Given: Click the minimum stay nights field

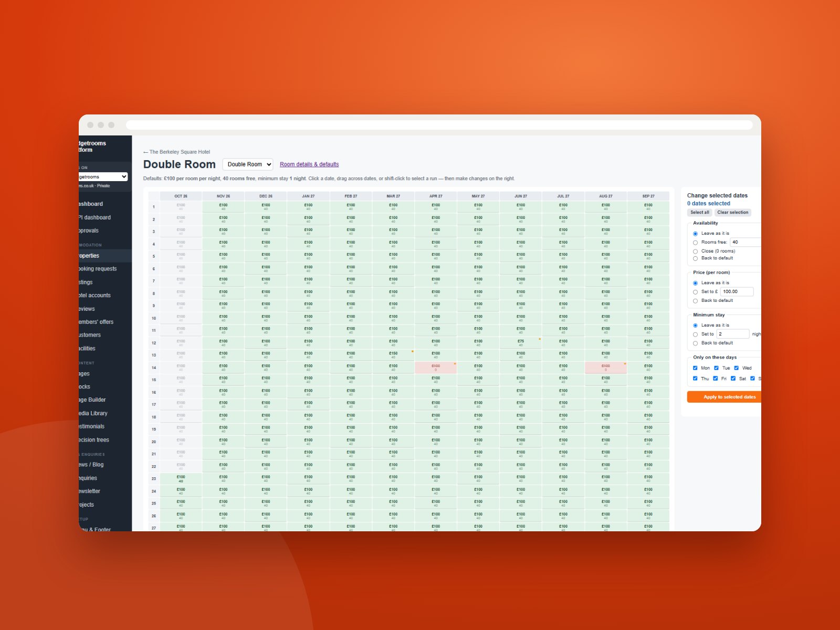Looking at the screenshot, I should coord(733,334).
